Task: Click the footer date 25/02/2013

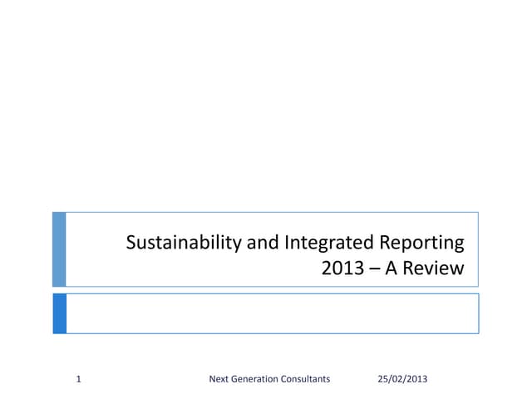Action: tap(402, 379)
